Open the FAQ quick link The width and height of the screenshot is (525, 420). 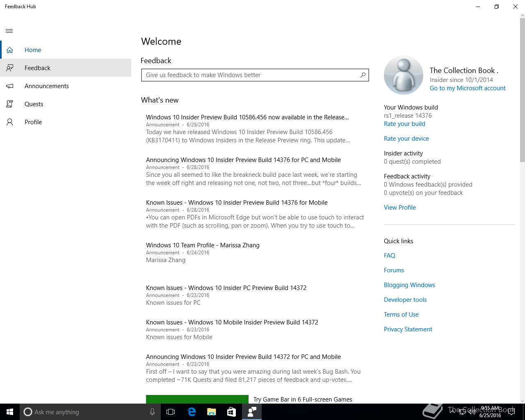[390, 256]
